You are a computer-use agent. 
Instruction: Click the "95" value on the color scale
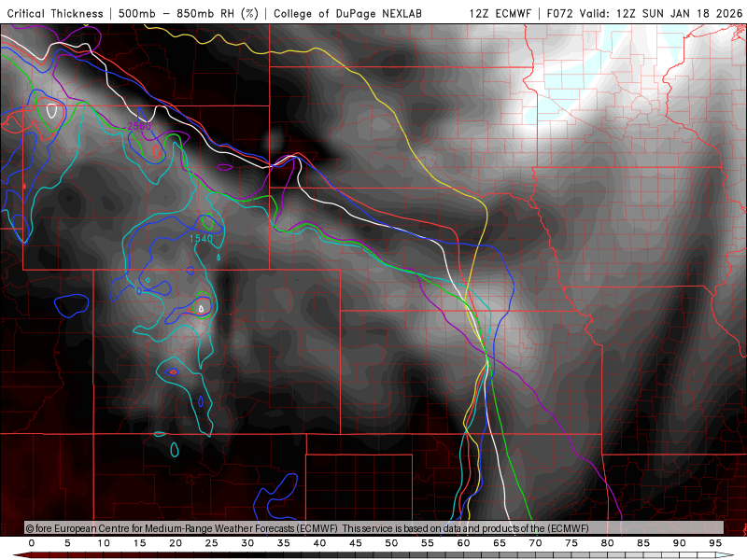point(715,543)
